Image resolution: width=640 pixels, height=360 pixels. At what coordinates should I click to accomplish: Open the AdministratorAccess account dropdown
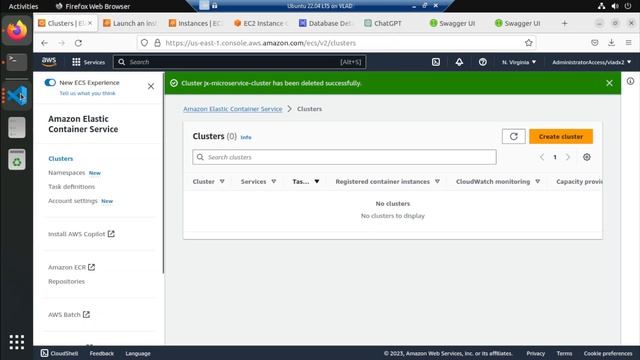click(x=591, y=62)
